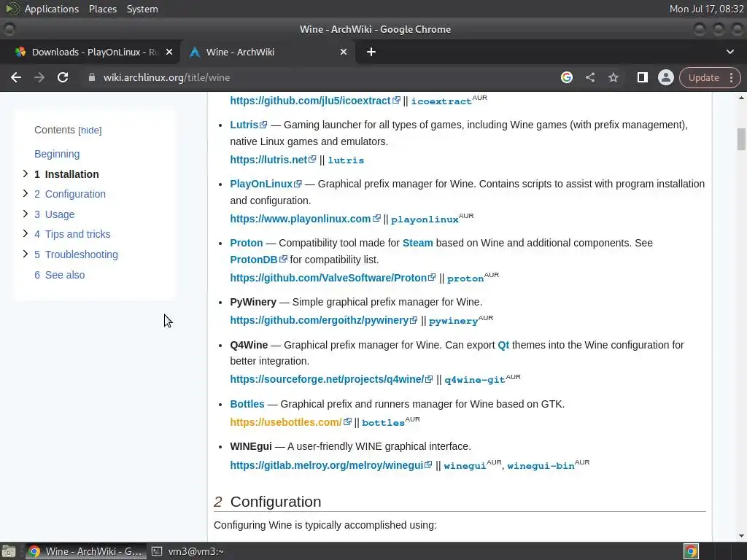Go to See also in contents

(x=60, y=275)
